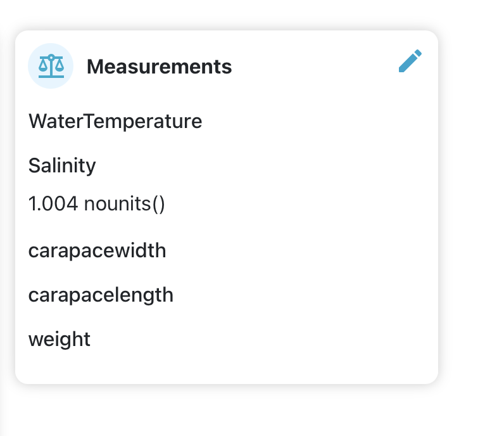Click the balance scale icon
Screen dimensions: 504x436
(x=51, y=66)
